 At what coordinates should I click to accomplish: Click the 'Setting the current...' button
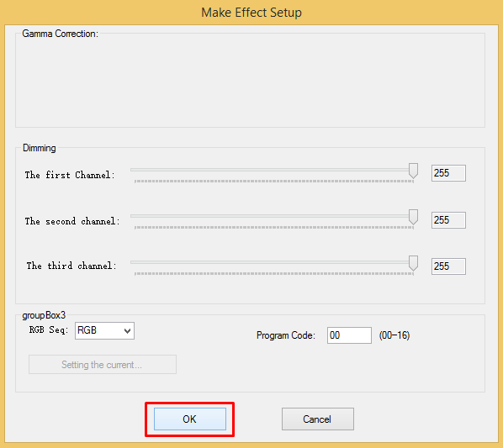103,364
